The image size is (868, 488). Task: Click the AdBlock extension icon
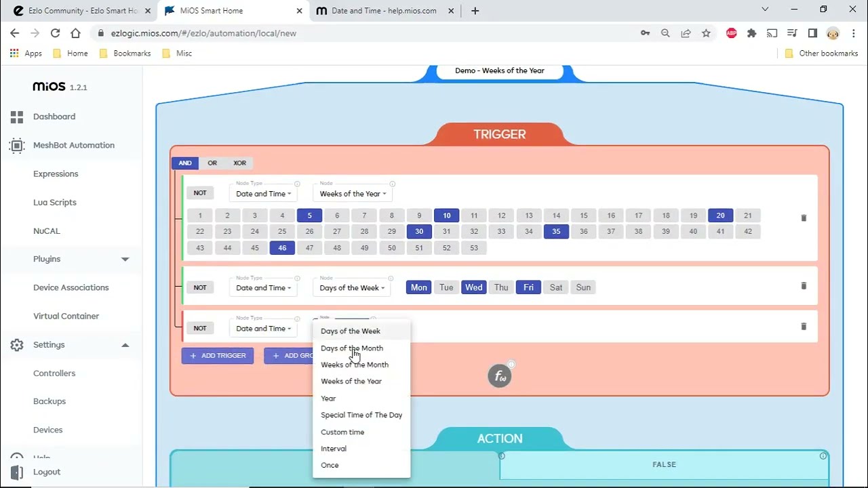pos(731,33)
